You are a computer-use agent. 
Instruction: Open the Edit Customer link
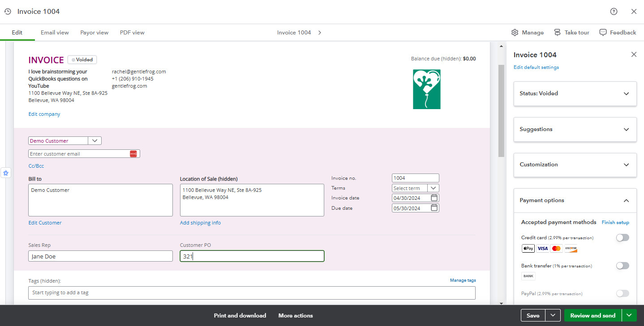click(45, 223)
